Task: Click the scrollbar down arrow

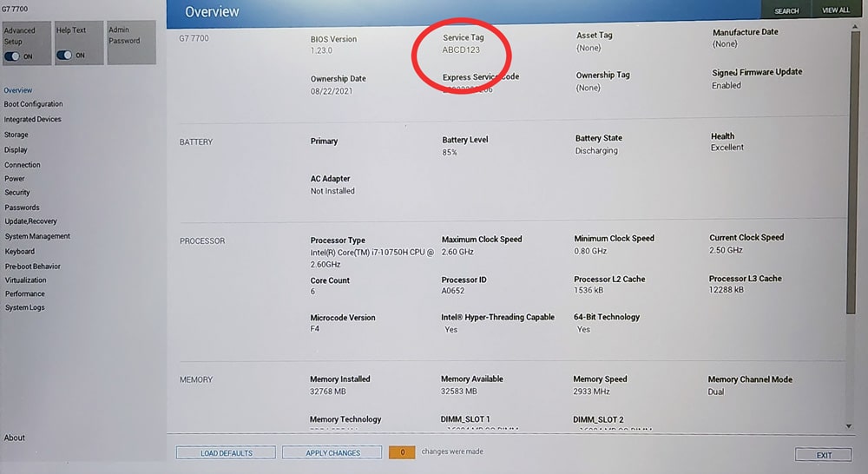Action: 849,426
